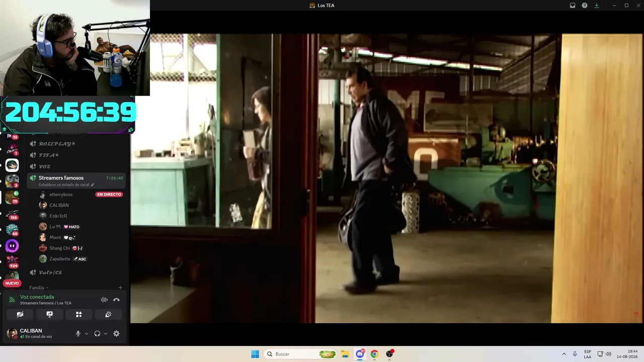Open the soundboard button
This screenshot has height=362, width=644.
point(108,314)
